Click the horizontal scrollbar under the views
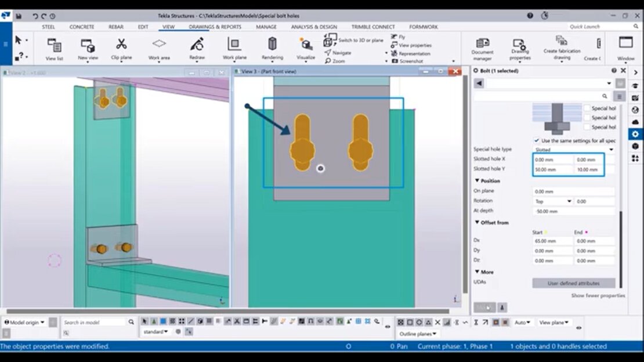The image size is (644, 362). pyautogui.click(x=228, y=311)
